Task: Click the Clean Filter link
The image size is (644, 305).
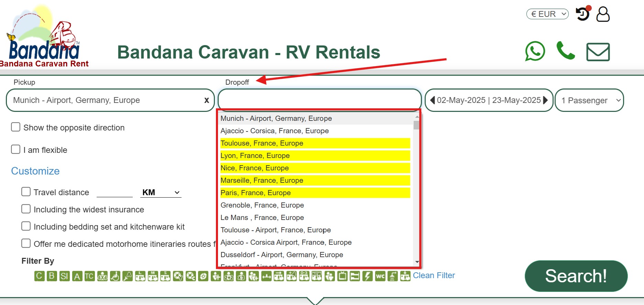Action: [434, 275]
